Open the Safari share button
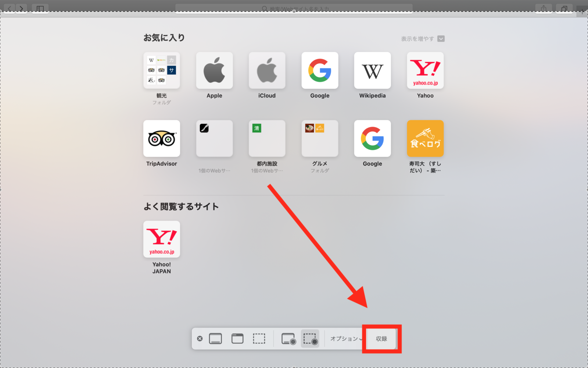588x368 pixels. [544, 8]
